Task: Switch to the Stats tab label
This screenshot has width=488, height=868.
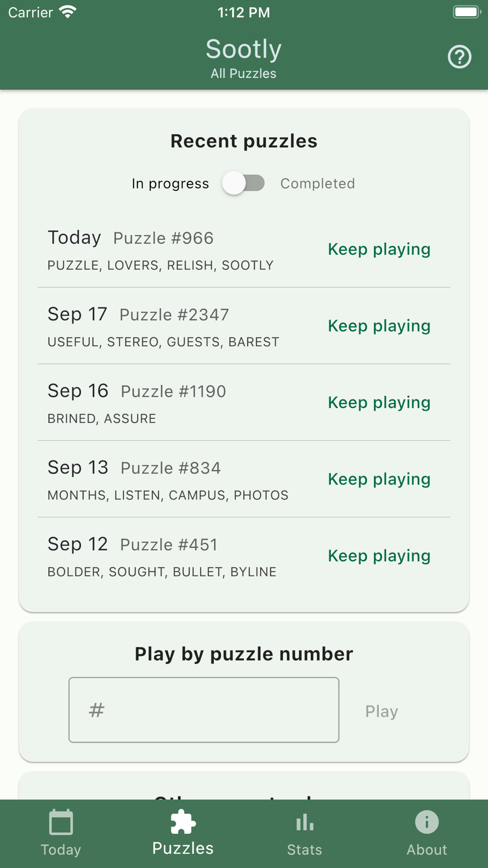Action: click(x=305, y=850)
